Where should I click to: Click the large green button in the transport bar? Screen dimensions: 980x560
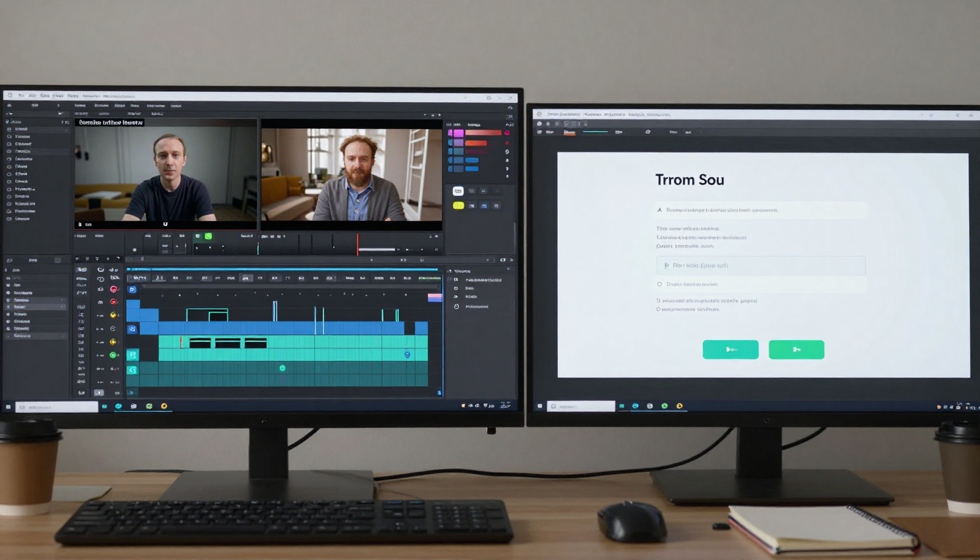209,236
